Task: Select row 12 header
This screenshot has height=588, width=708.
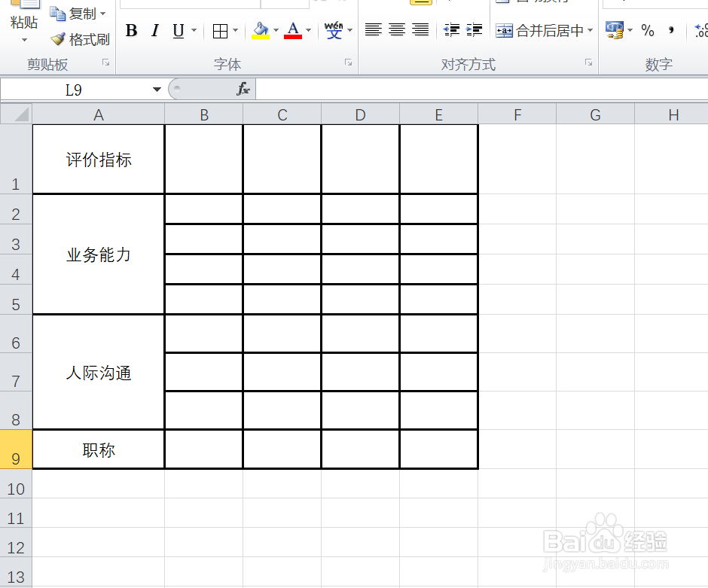Action: [x=16, y=542]
